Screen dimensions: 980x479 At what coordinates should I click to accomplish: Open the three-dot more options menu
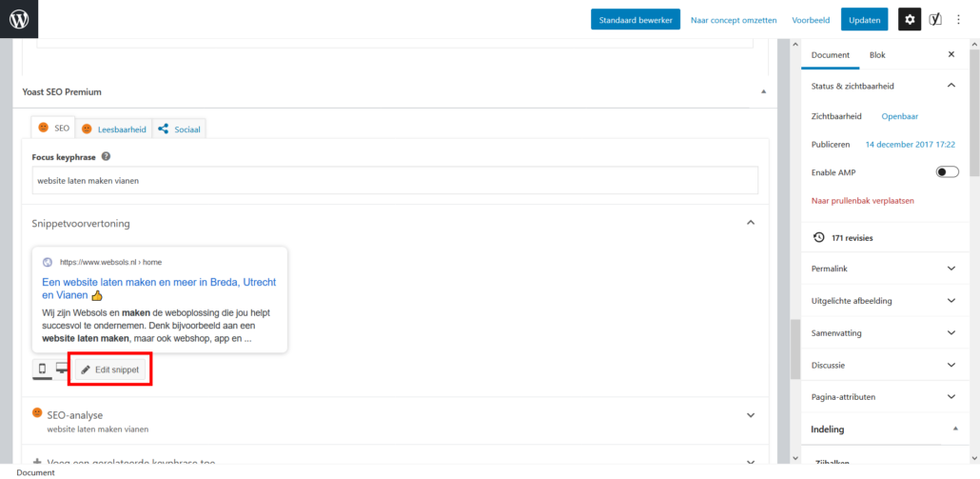pos(959,19)
